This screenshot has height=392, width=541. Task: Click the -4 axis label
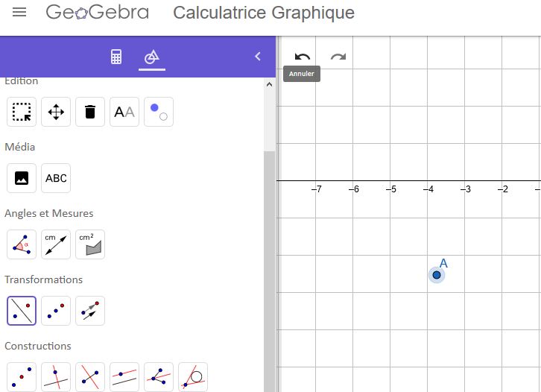428,189
